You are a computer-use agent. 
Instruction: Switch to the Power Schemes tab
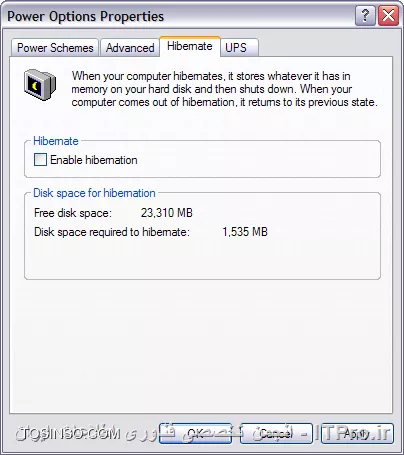point(55,48)
